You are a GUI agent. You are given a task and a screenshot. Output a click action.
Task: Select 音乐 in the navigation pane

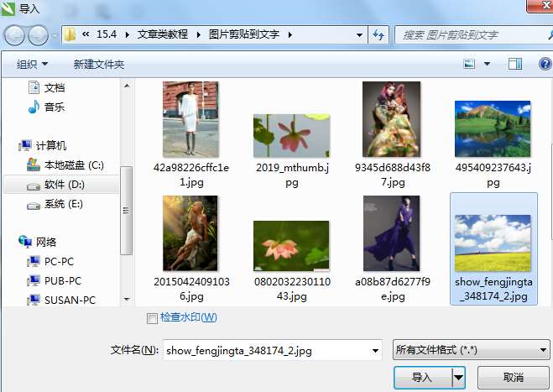(x=46, y=107)
